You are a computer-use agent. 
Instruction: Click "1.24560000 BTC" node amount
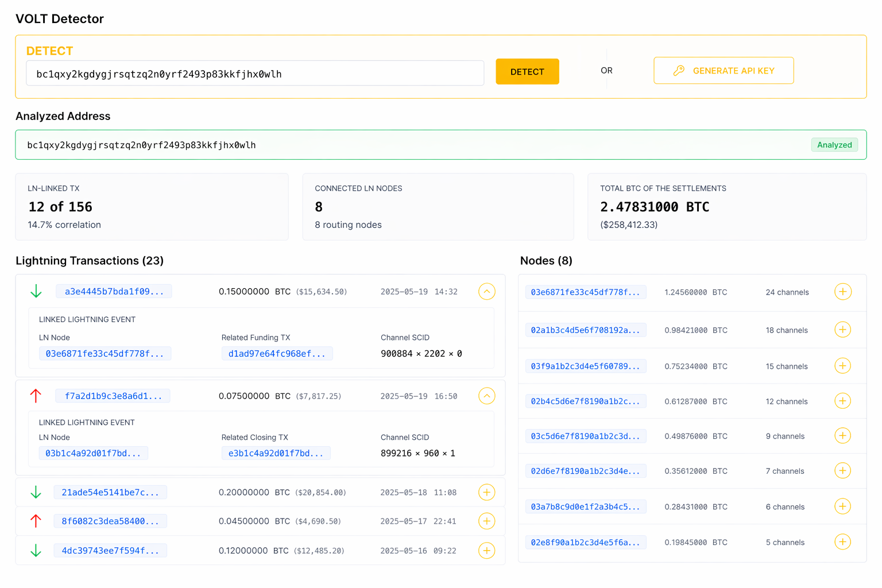point(696,292)
